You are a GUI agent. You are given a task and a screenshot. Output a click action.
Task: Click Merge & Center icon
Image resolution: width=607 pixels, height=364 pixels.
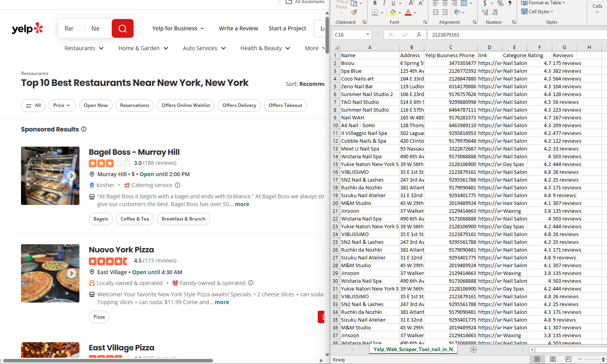[464, 3]
